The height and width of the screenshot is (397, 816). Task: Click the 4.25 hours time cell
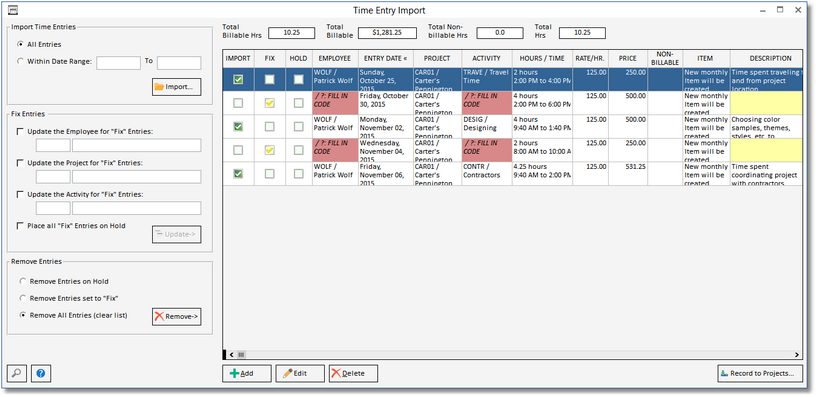542,174
